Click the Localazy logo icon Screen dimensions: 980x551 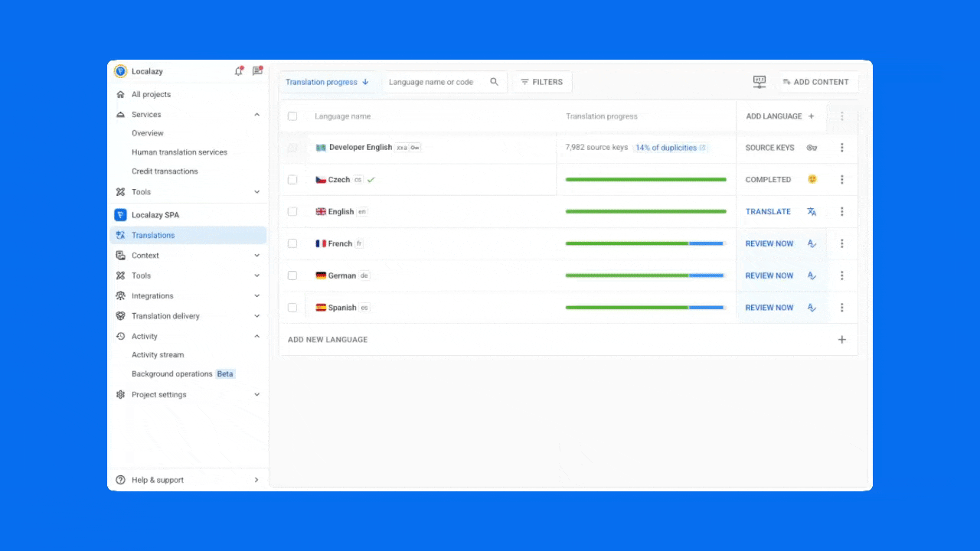click(120, 71)
